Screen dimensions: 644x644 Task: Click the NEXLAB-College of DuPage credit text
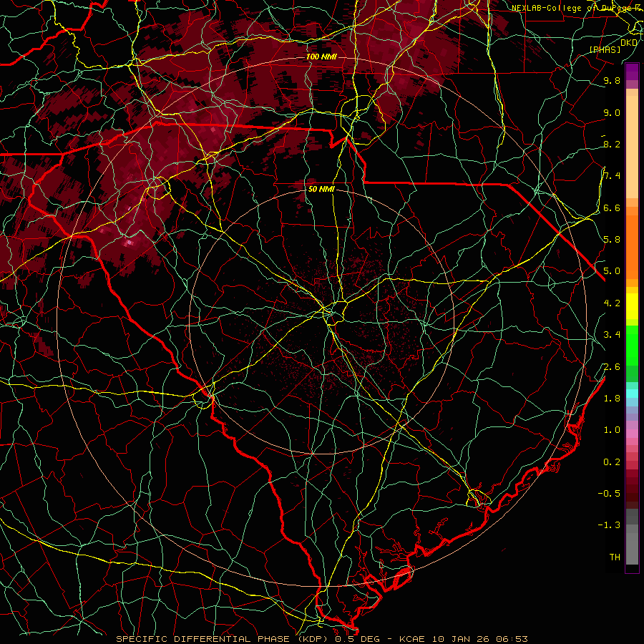[x=577, y=8]
